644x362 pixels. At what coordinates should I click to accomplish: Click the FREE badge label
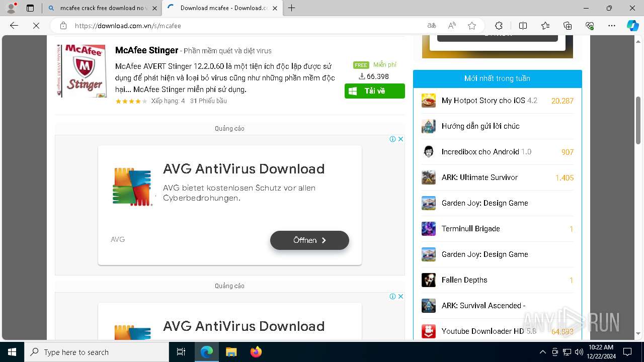click(361, 65)
